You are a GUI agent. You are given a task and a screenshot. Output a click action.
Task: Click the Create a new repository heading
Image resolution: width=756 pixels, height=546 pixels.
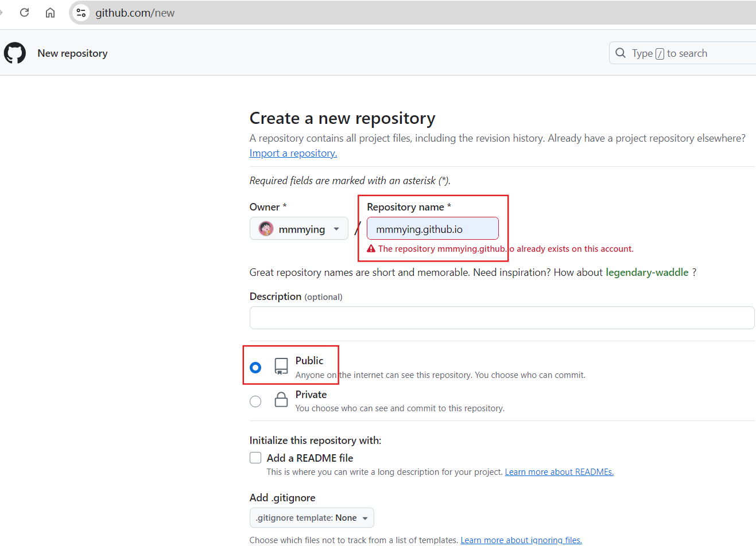[x=343, y=118]
